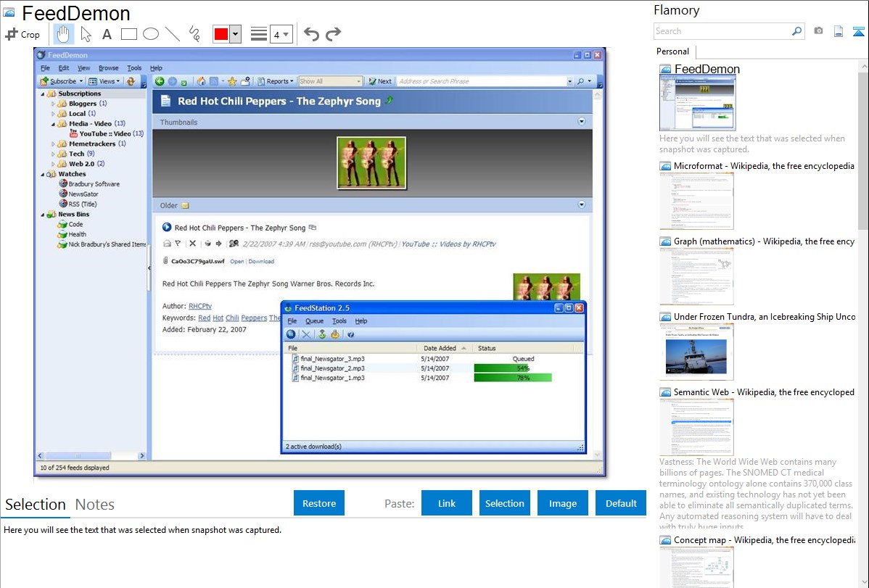Open the Microformat Wikipedia snapshot thumbnail
The width and height of the screenshot is (869, 588).
pyautogui.click(x=696, y=201)
